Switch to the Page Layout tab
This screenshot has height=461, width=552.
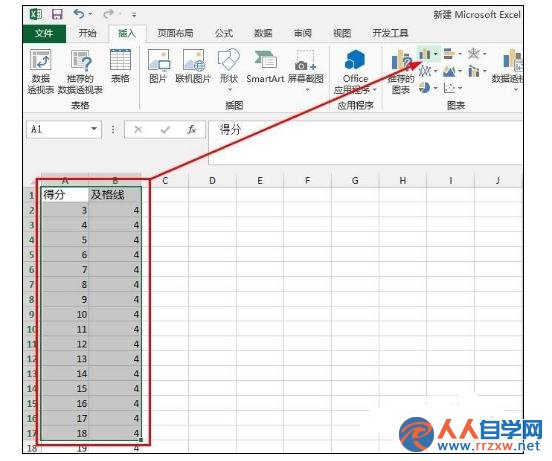[x=175, y=33]
